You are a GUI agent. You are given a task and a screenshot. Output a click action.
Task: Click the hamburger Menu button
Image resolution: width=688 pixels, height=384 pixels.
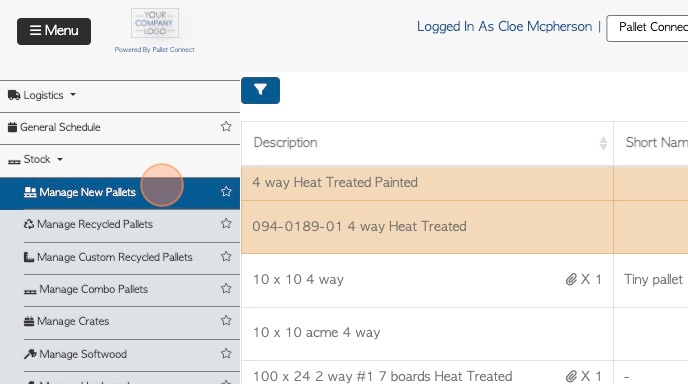coord(54,31)
